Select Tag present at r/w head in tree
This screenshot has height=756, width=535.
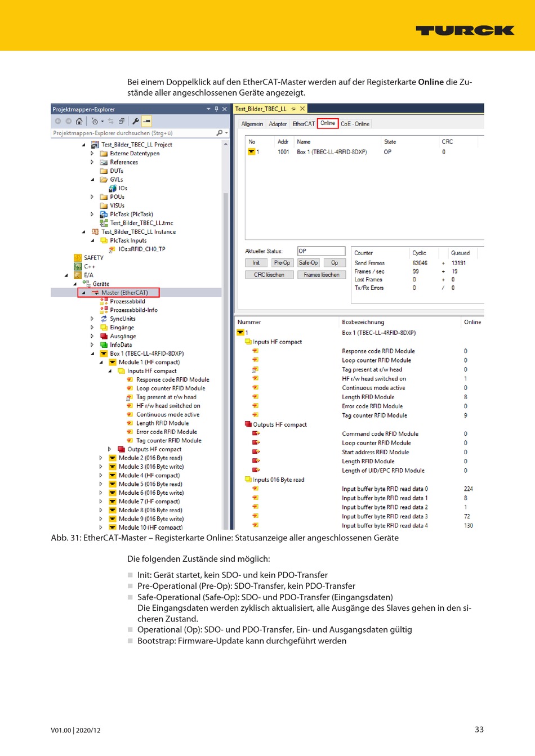[166, 397]
